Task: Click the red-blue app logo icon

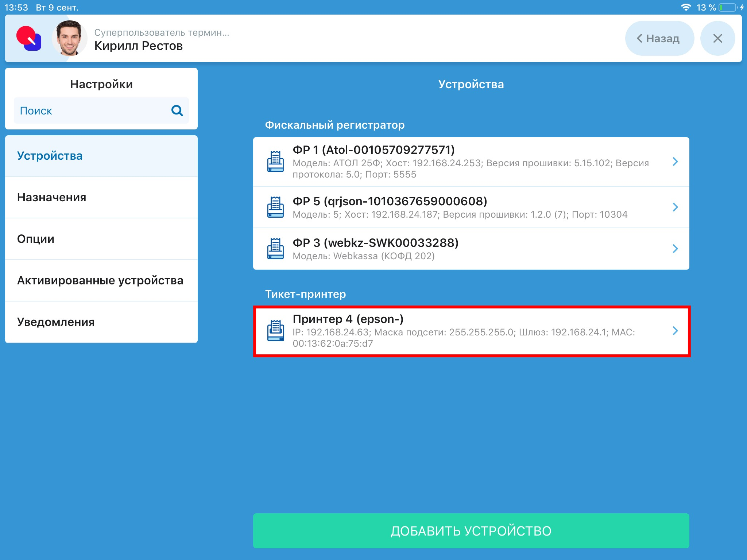Action: click(x=29, y=38)
